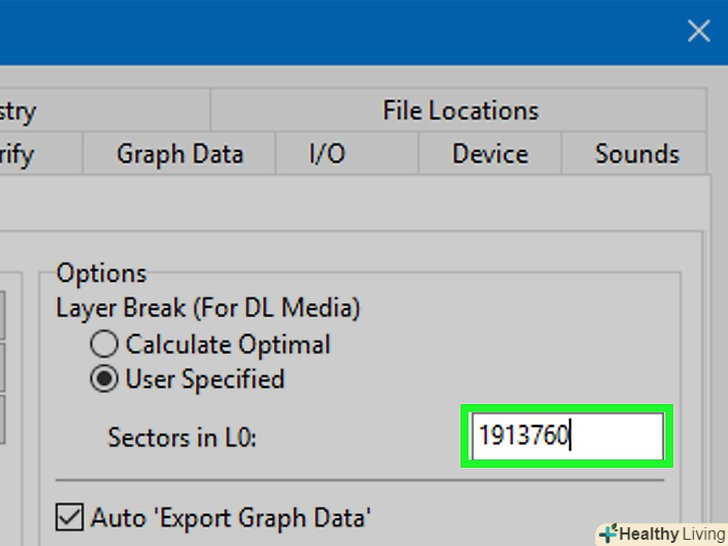Click the 'Calculate Optimal' label text

click(228, 345)
